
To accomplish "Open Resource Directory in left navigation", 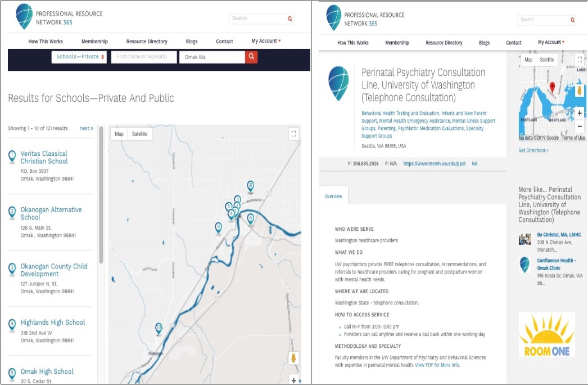I will (147, 42).
